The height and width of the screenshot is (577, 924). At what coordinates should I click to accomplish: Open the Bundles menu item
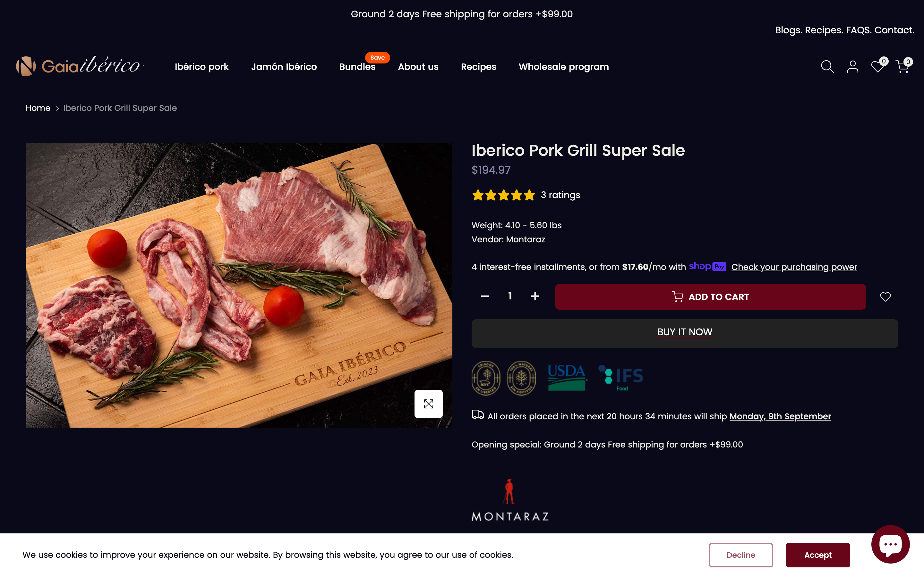(x=357, y=67)
